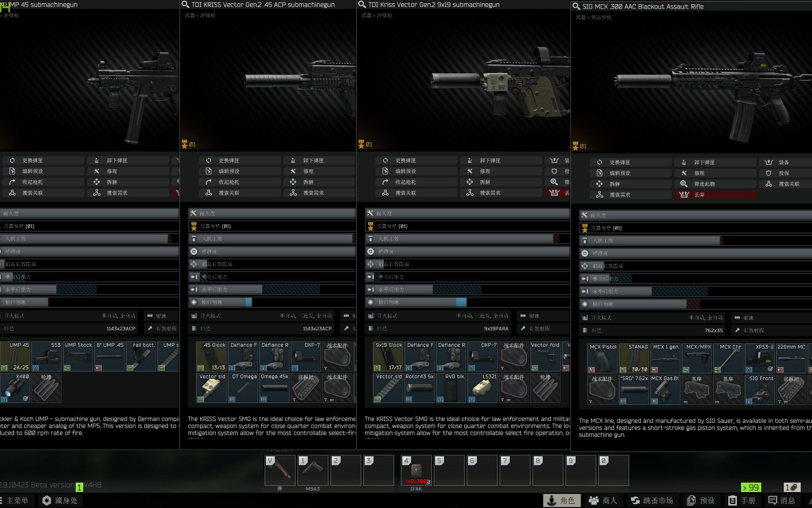Click 卸下弹匣 in the UMP 45 window
812x508 pixels.
(x=128, y=160)
